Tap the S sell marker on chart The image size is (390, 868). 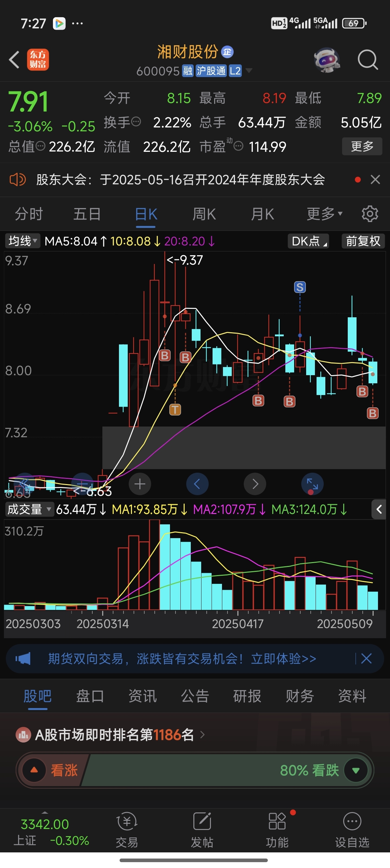tap(300, 287)
